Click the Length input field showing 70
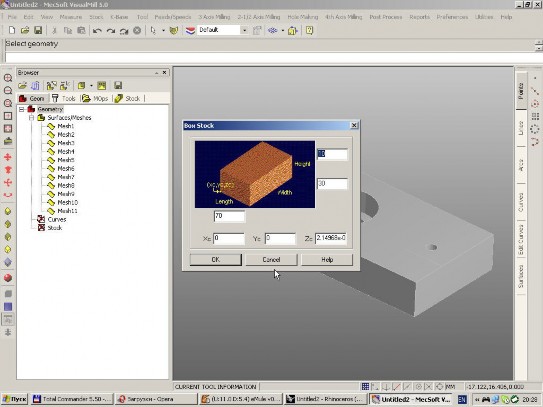 click(x=229, y=216)
